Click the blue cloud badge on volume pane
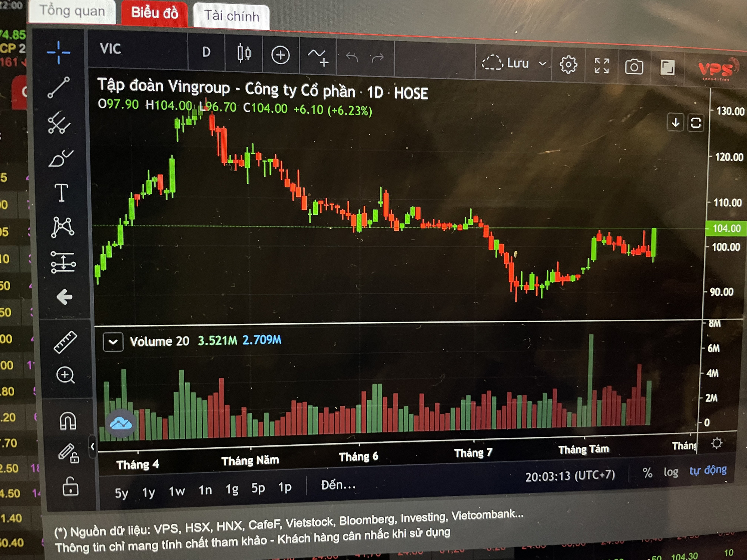 coord(121,424)
